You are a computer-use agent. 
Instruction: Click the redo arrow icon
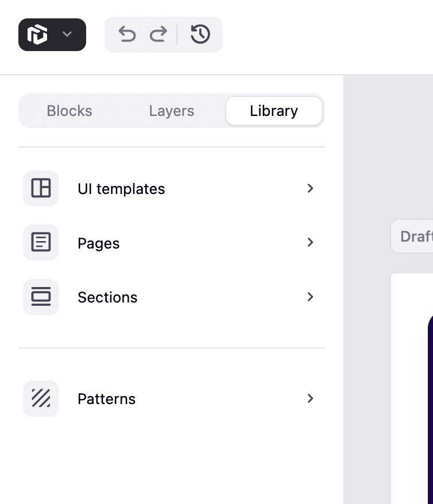click(158, 34)
